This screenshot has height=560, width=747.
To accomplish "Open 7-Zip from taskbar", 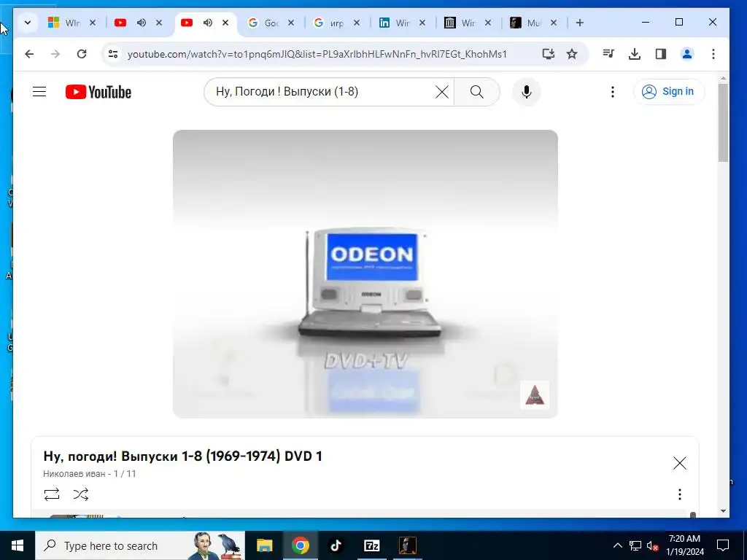I will coord(371,545).
